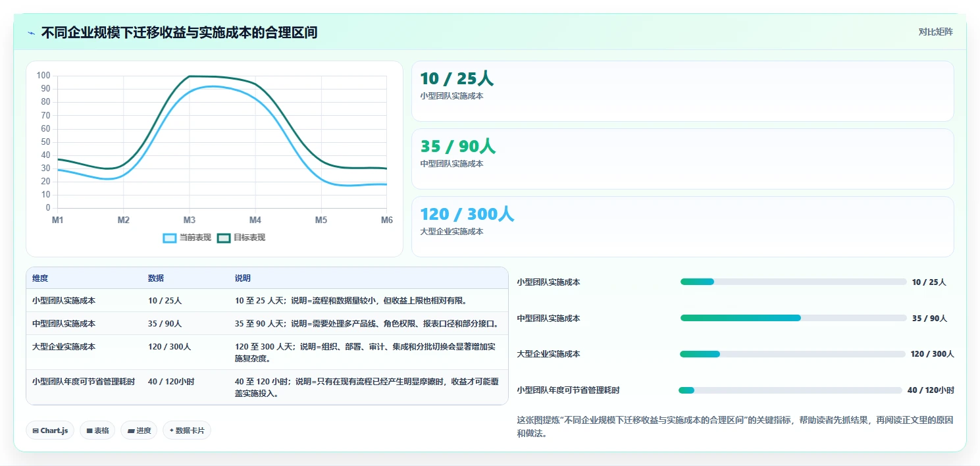Click M5 label on chart x-axis
This screenshot has height=466, width=980.
321,220
